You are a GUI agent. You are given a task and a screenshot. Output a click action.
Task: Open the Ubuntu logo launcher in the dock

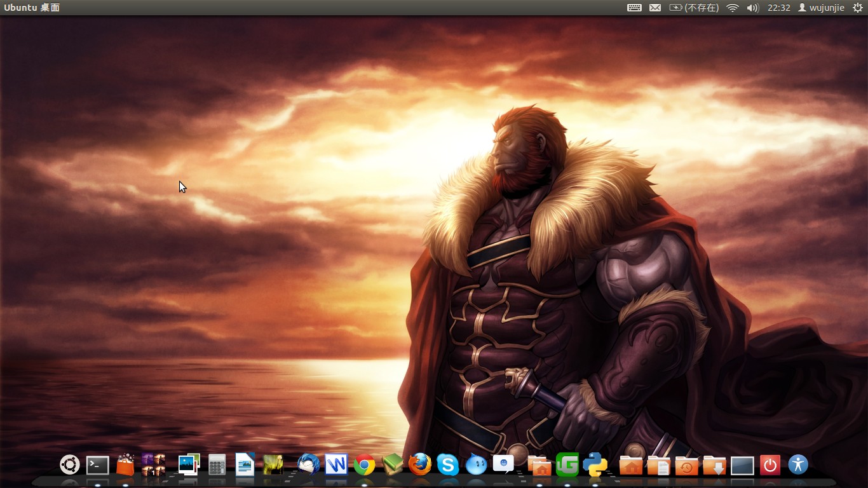[x=70, y=465]
